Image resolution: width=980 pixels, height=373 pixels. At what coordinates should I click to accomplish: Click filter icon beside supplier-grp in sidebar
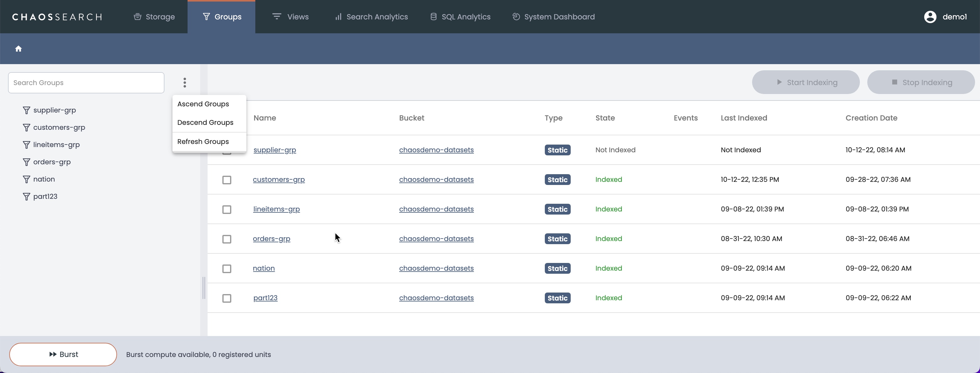pyautogui.click(x=26, y=110)
